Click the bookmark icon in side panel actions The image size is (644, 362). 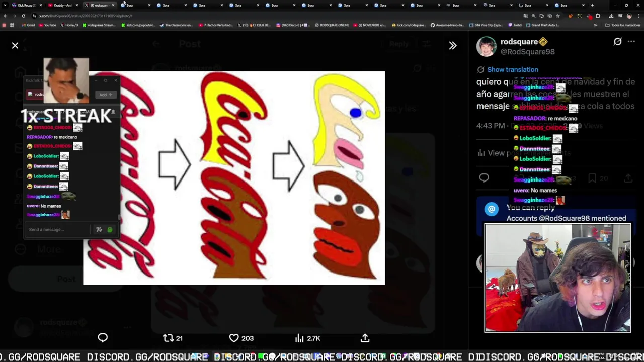coord(592,178)
